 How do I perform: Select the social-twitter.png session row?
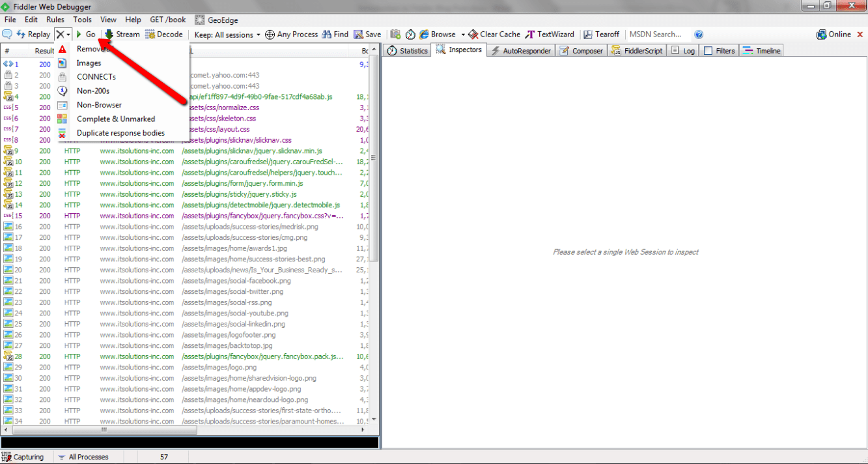(185, 291)
